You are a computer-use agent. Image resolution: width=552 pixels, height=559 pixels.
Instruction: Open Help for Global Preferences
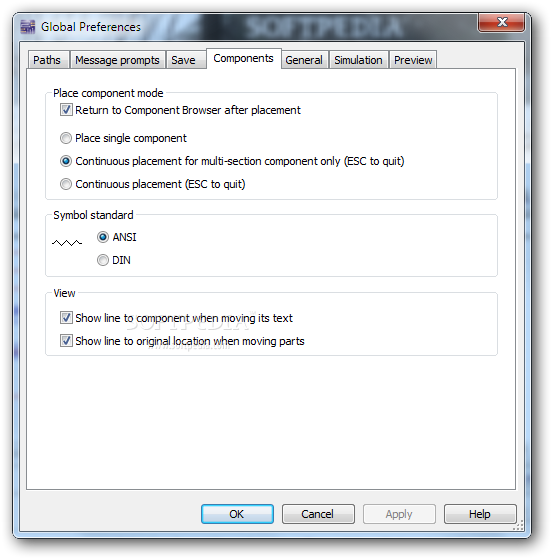pos(480,514)
